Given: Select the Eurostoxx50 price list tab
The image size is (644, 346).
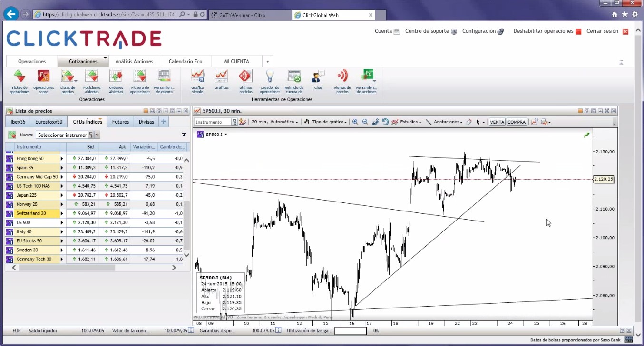Looking at the screenshot, I should coord(49,122).
